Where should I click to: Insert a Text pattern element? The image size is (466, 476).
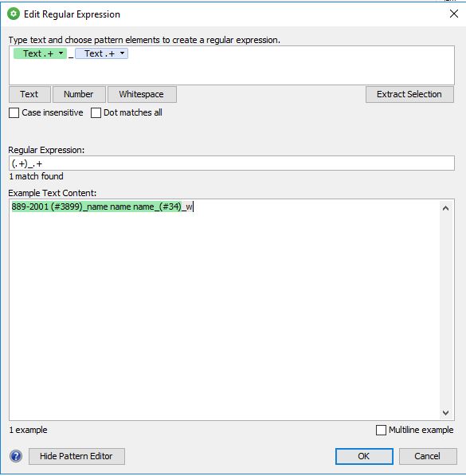pos(29,94)
